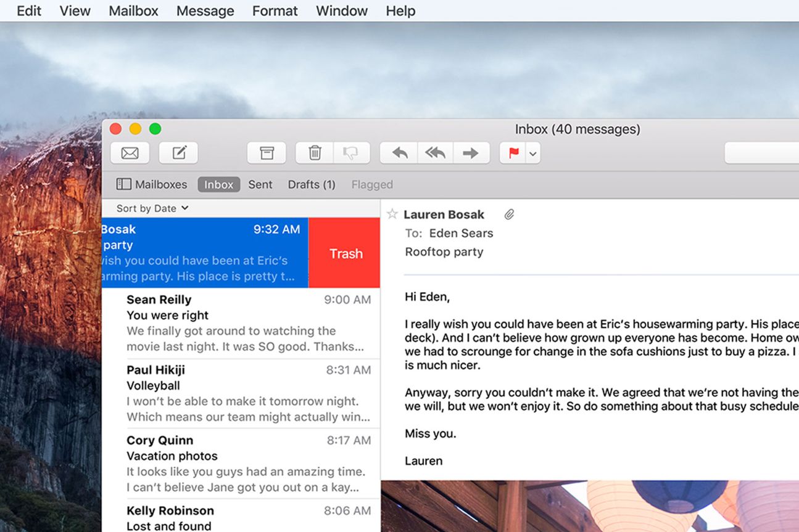Forward the selected message
The image size is (799, 532).
[471, 153]
